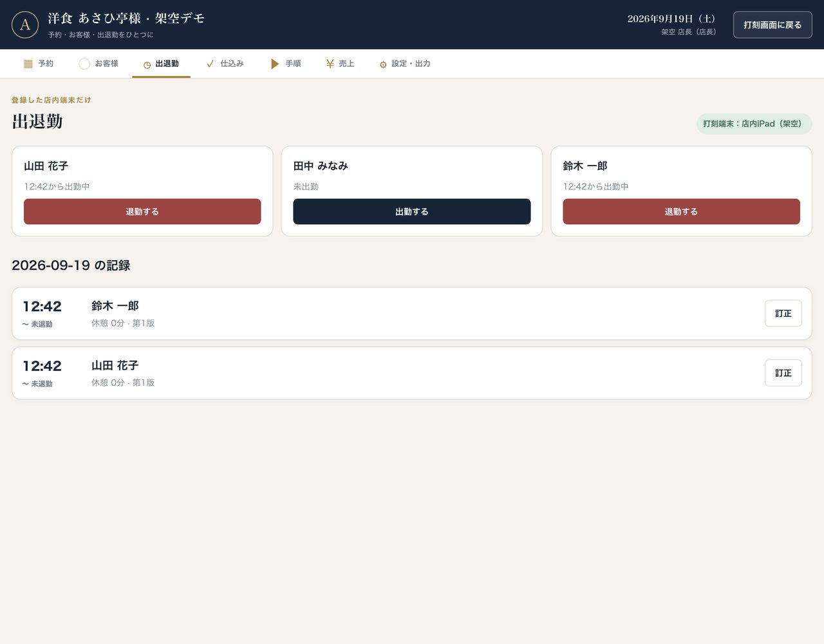Click 打刻画面に戻る button

[772, 24]
